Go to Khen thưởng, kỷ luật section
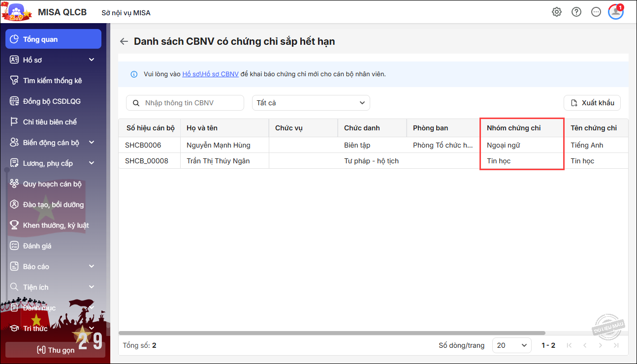The image size is (637, 364). tap(56, 225)
